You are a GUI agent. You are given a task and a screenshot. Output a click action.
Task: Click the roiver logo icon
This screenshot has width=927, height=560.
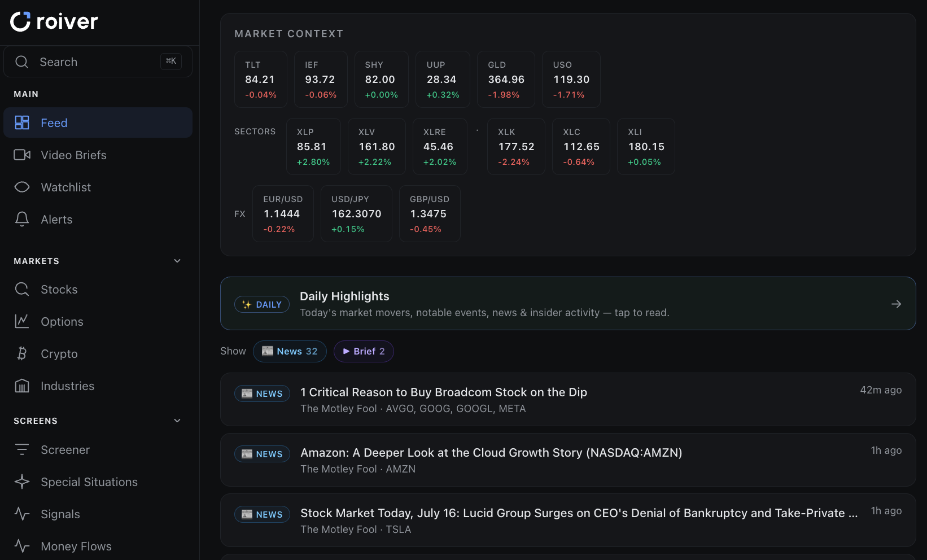(x=20, y=21)
